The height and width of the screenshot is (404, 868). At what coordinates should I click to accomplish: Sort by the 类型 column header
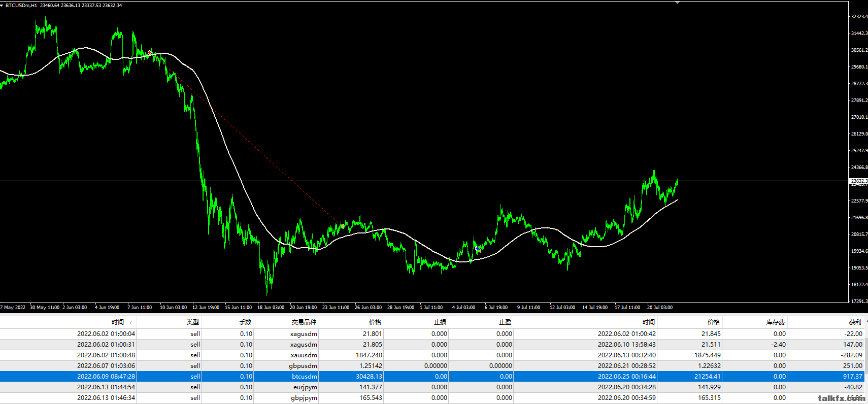point(192,322)
